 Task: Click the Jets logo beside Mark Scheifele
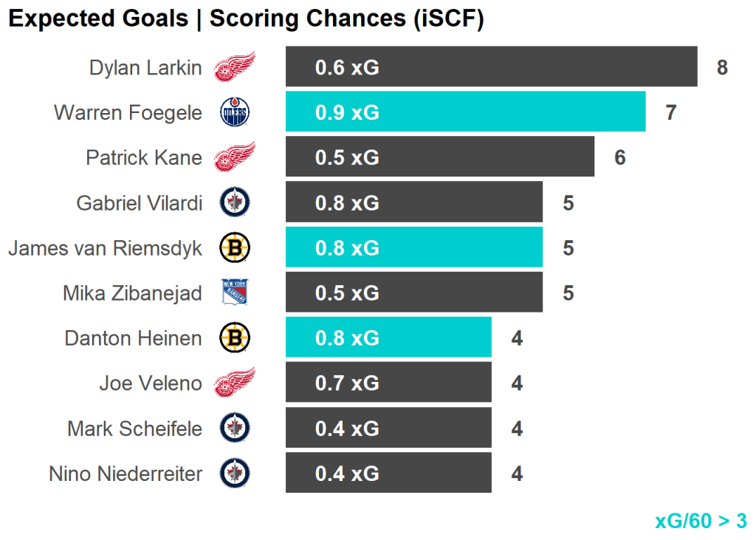(235, 428)
